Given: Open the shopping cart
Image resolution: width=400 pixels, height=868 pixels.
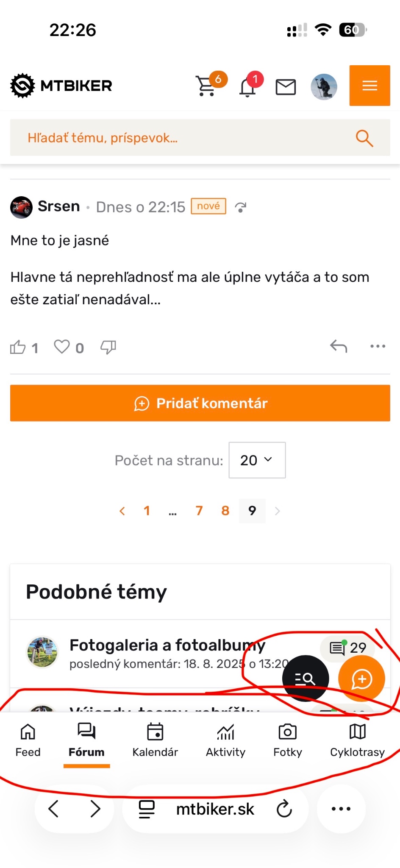Looking at the screenshot, I should pyautogui.click(x=206, y=86).
